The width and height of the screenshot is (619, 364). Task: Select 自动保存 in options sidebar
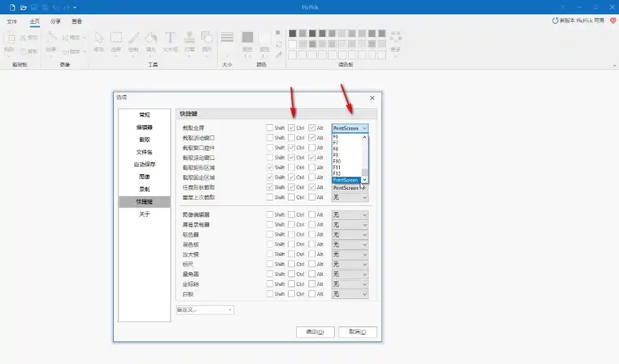pos(144,164)
